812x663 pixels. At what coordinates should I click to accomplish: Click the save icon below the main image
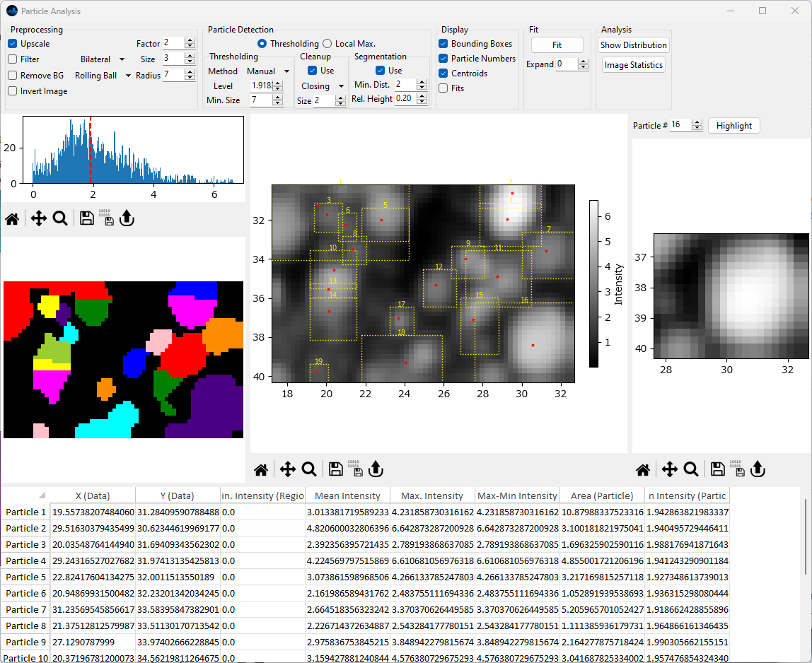pos(336,469)
